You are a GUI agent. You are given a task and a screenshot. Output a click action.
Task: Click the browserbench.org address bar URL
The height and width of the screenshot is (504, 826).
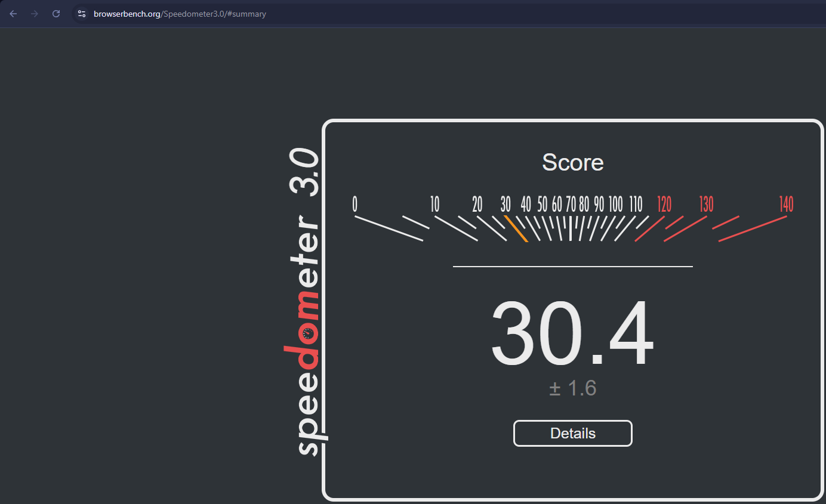180,14
